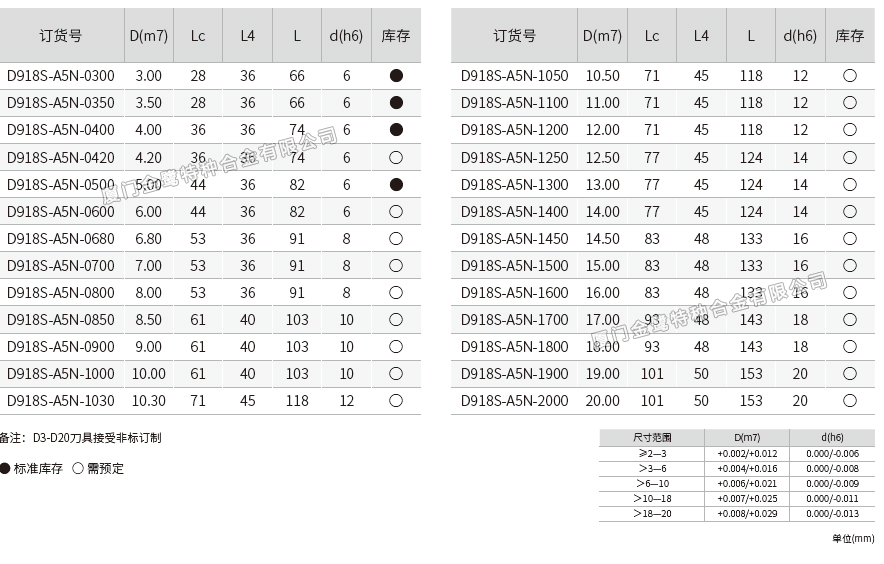Click the filled stock circle for D918S-A5N-0500
Screen dimensions: 884x564
pos(396,185)
